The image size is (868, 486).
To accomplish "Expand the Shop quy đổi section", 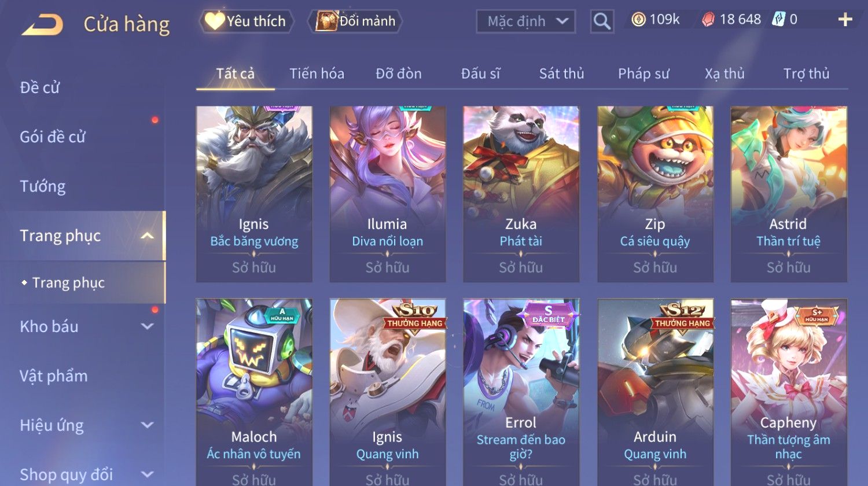I will point(148,474).
